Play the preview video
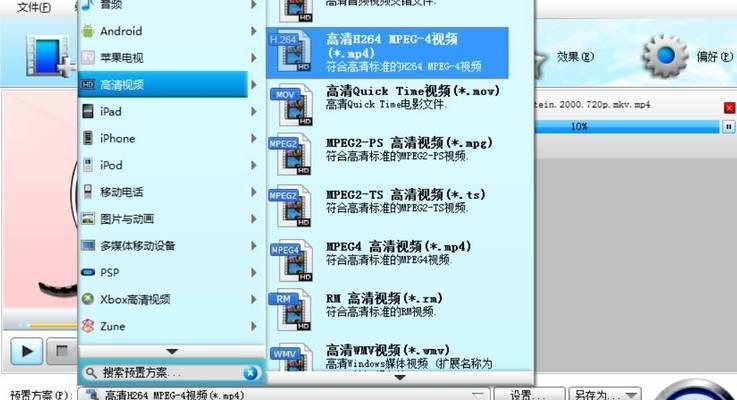The height and width of the screenshot is (400, 737). (27, 351)
